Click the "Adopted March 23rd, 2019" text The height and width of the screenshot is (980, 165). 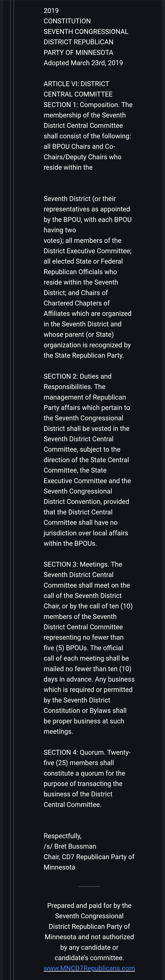83,63
